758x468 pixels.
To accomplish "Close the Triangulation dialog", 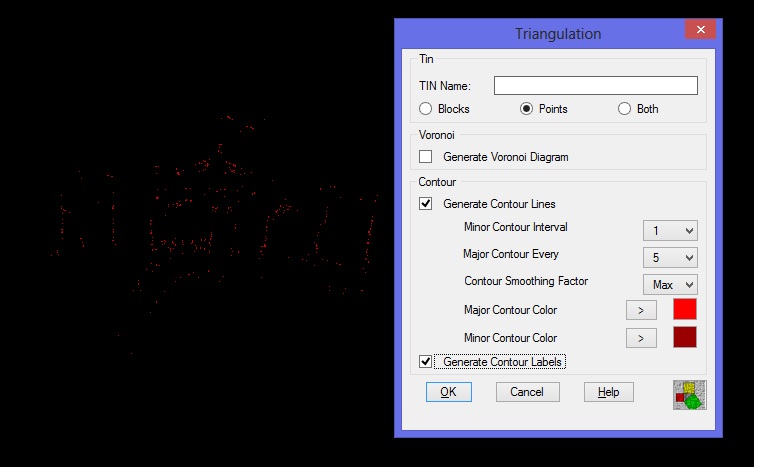I will click(700, 29).
